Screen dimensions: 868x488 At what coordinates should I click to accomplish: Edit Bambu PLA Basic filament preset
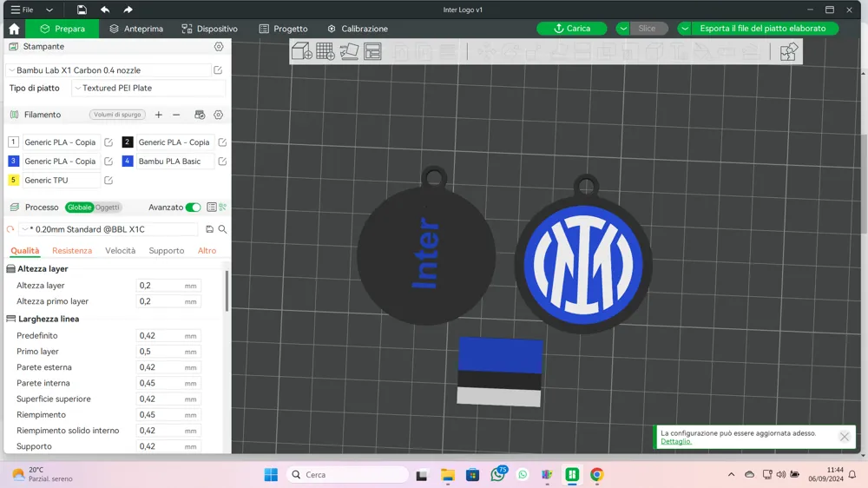click(222, 162)
